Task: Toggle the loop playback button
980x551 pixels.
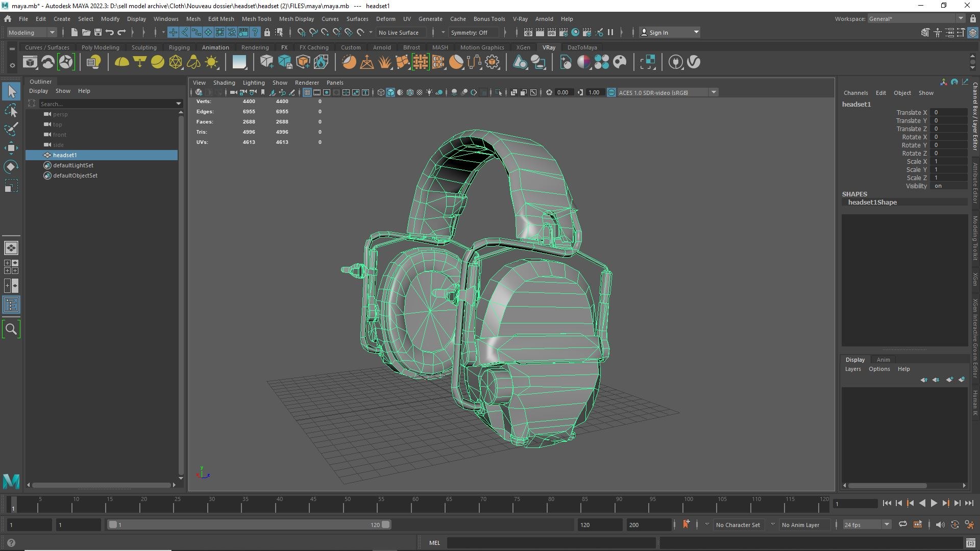Action: 903,524
